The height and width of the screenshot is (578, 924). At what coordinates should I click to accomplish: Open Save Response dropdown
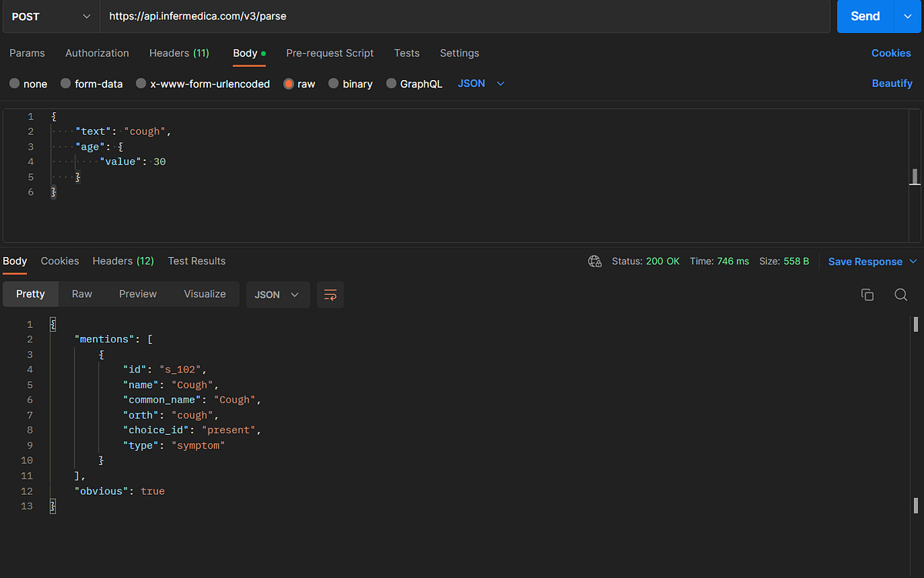pyautogui.click(x=873, y=262)
